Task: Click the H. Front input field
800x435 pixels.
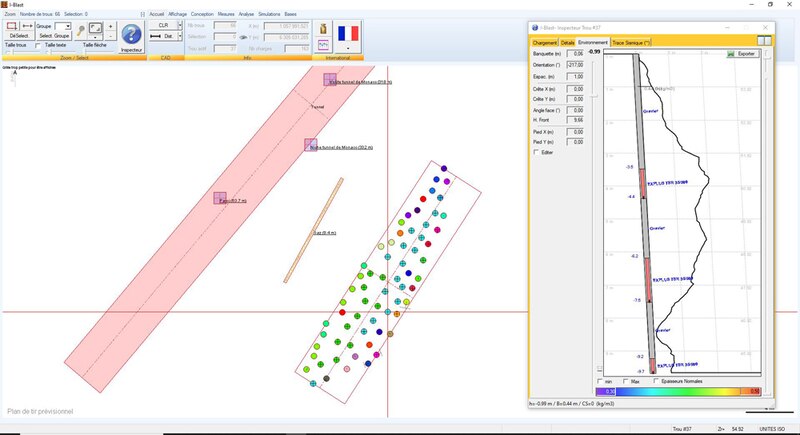Action: click(x=575, y=120)
